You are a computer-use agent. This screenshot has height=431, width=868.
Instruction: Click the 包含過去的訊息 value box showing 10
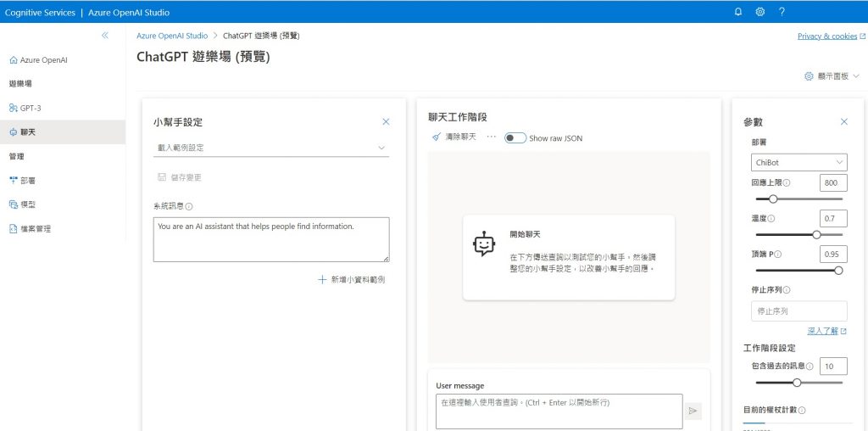[x=833, y=367]
